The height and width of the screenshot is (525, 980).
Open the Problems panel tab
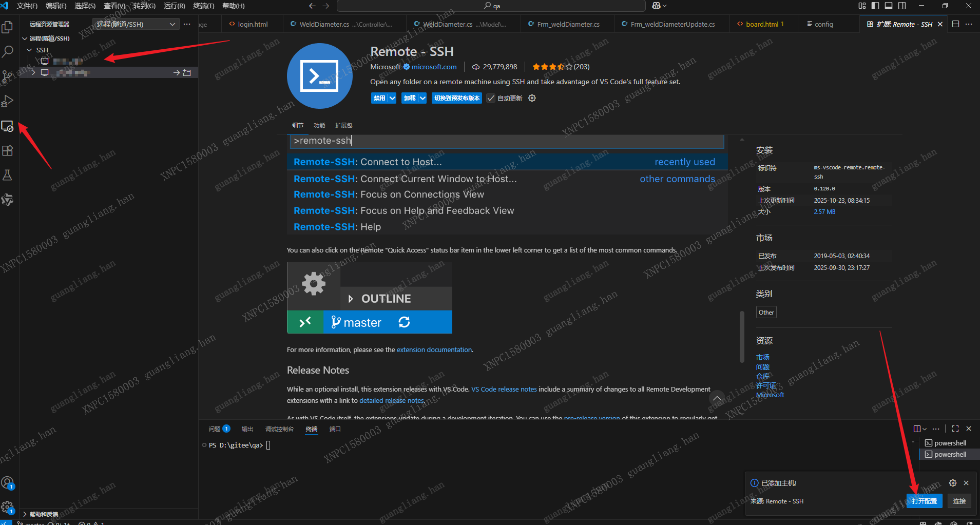tap(219, 429)
